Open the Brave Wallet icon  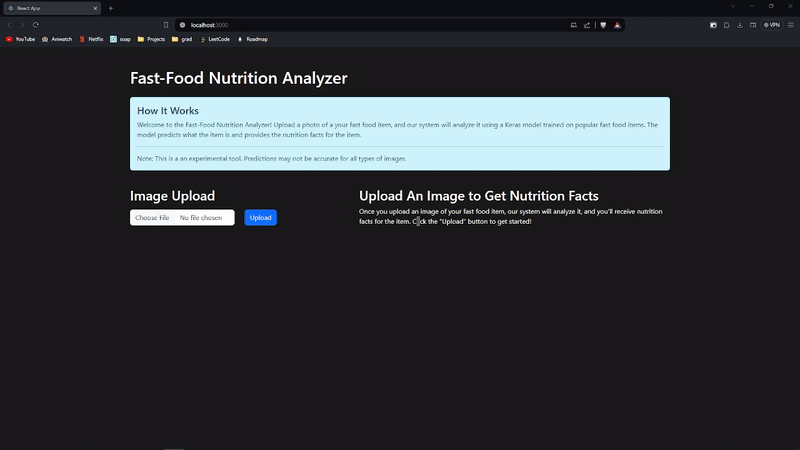753,25
